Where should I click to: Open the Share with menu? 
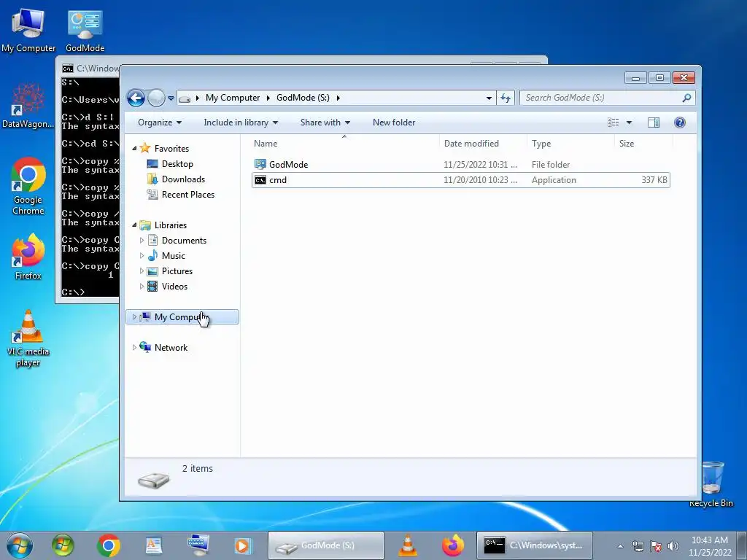pyautogui.click(x=325, y=122)
